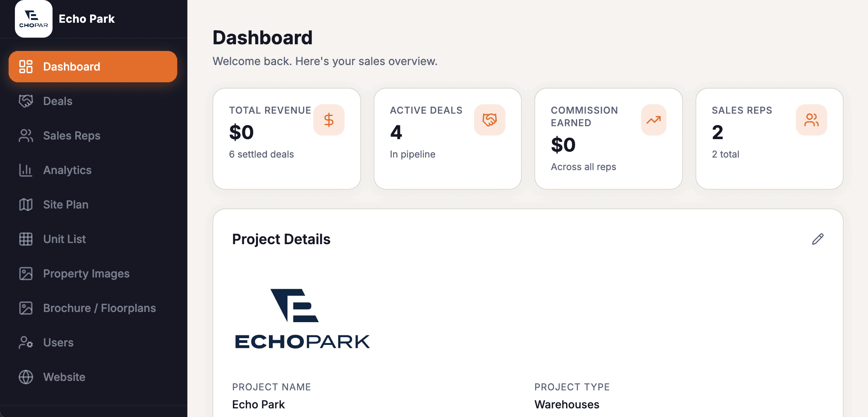Click the Site Plan map icon
The height and width of the screenshot is (417, 868).
(26, 205)
